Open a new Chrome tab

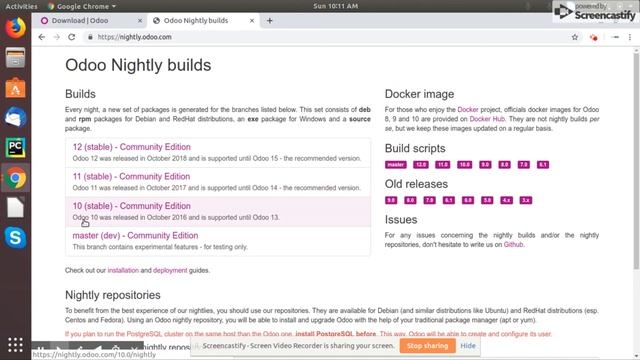coord(269,21)
